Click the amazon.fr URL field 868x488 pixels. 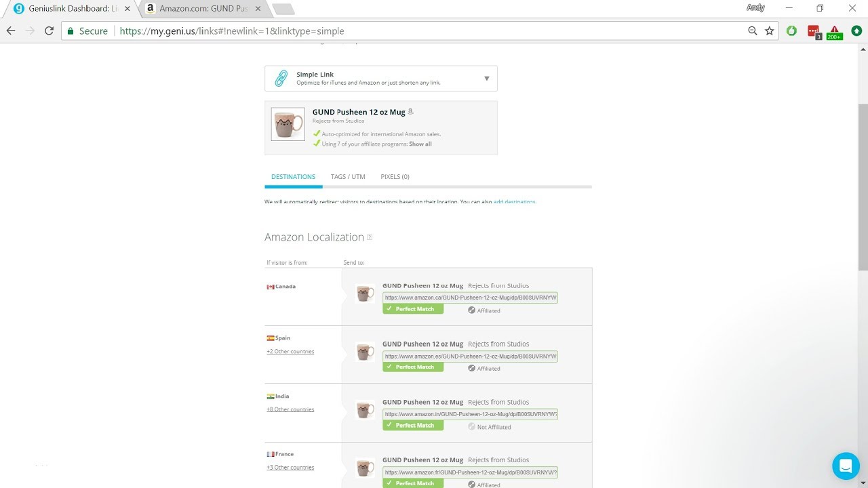coord(470,472)
